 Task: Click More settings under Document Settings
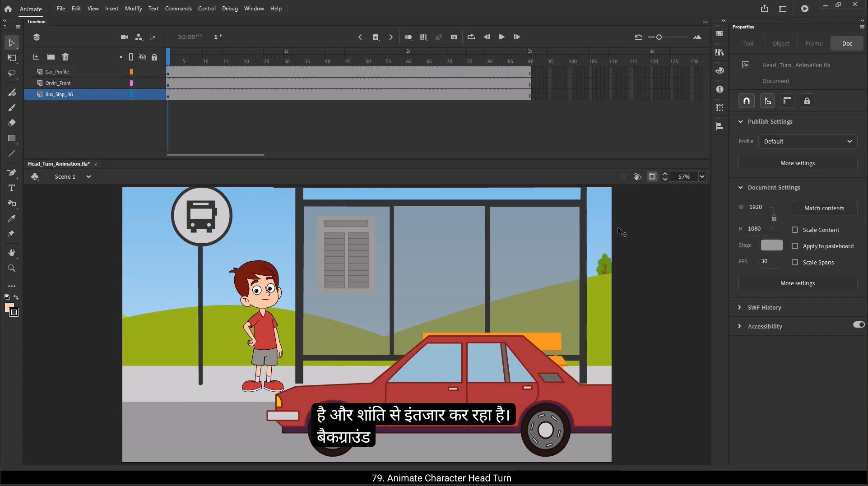[x=798, y=283]
